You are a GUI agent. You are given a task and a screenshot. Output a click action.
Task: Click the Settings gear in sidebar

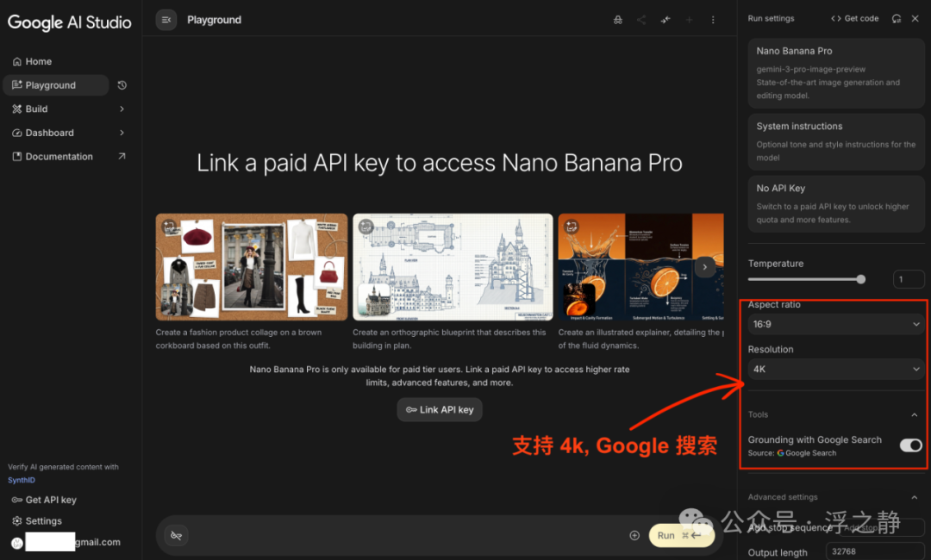[16, 521]
